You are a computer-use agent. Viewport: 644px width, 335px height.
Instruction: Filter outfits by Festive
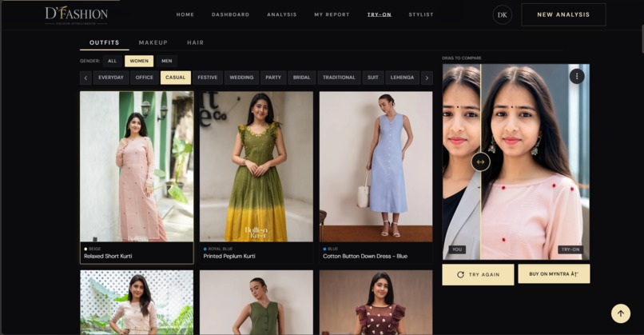(208, 78)
